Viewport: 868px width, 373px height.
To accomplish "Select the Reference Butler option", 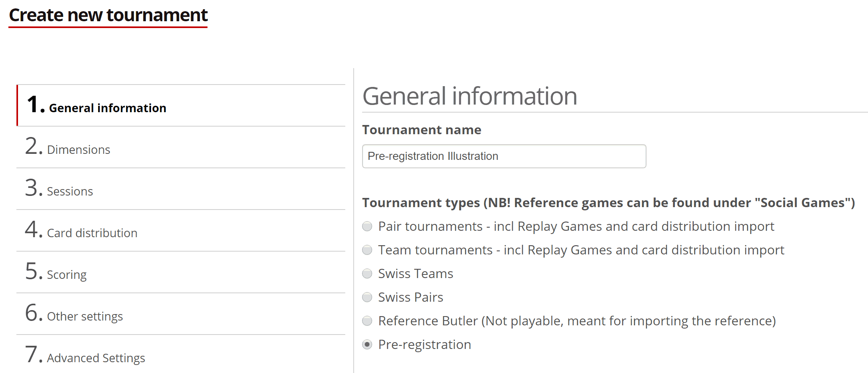I will pos(367,321).
